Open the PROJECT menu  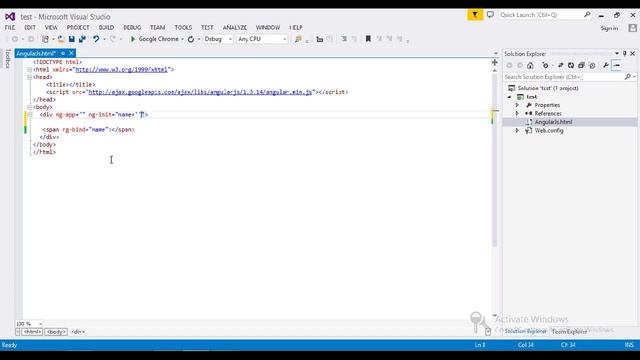click(78, 27)
